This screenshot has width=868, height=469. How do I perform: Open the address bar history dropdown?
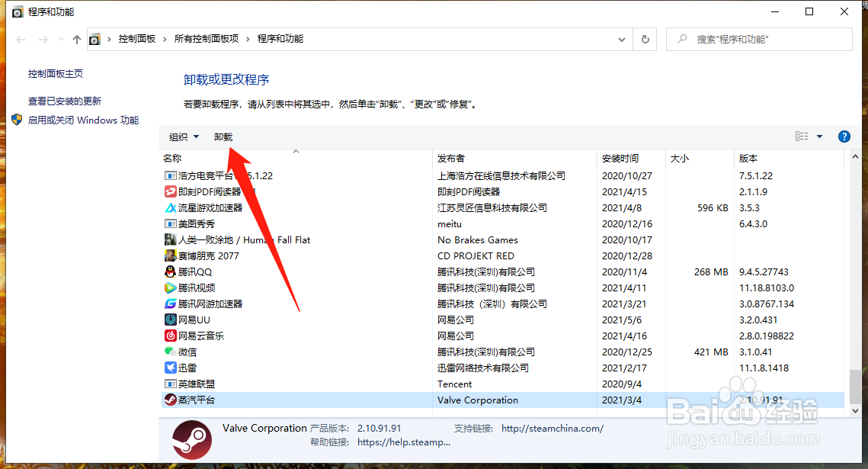[621, 38]
